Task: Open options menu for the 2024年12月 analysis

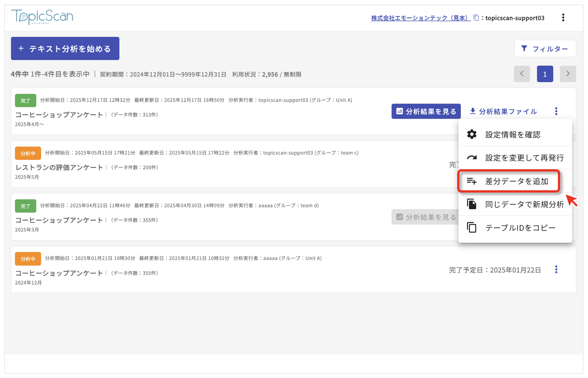Action: pos(556,270)
